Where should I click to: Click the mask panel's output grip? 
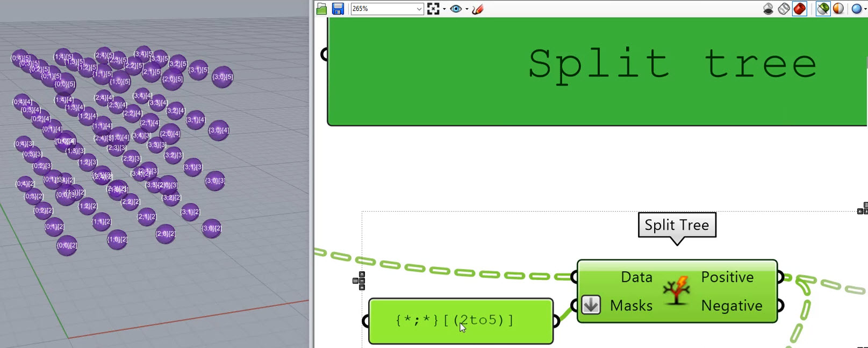pos(556,321)
